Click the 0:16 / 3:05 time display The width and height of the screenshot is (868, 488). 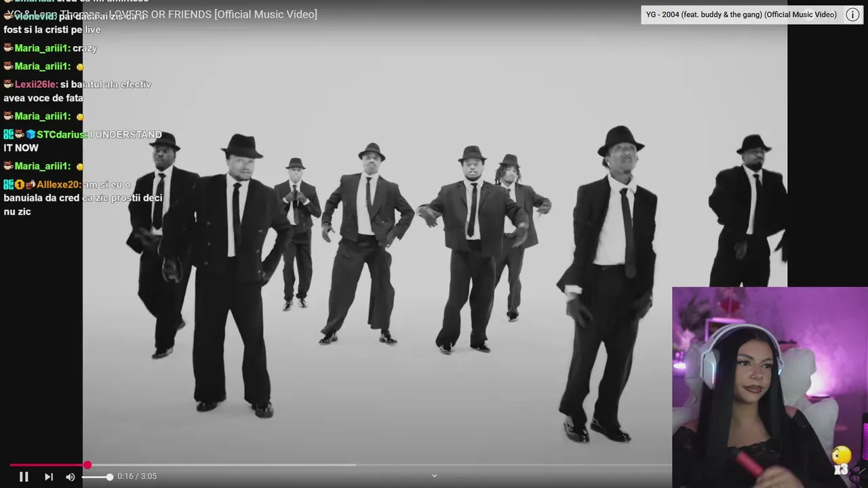coord(137,476)
